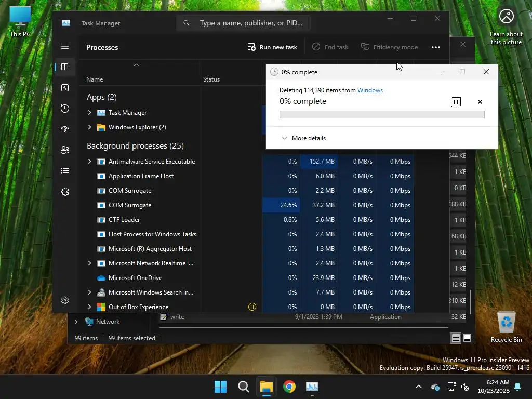Click Run new task button
The width and height of the screenshot is (532, 399).
point(272,47)
